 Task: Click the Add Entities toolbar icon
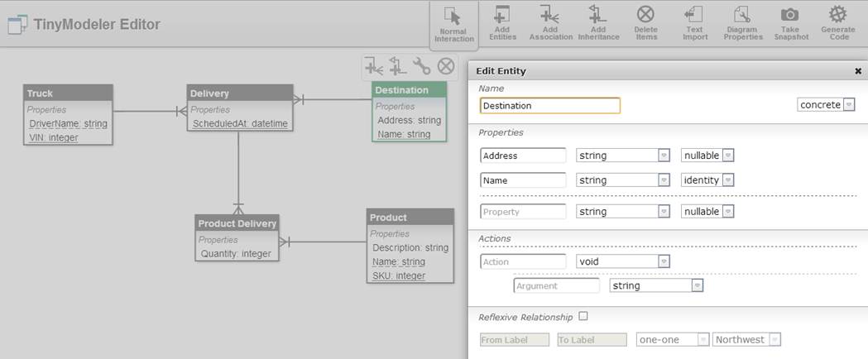pos(502,22)
